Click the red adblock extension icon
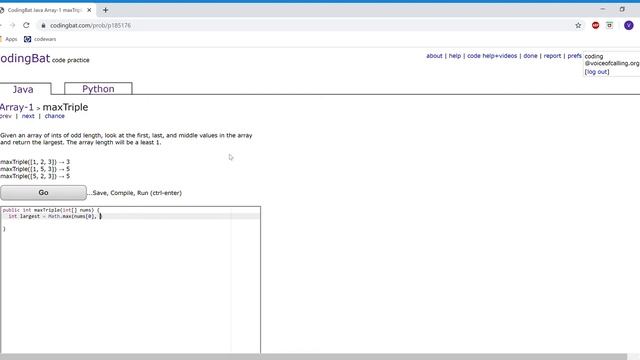The image size is (640, 360). point(596,25)
